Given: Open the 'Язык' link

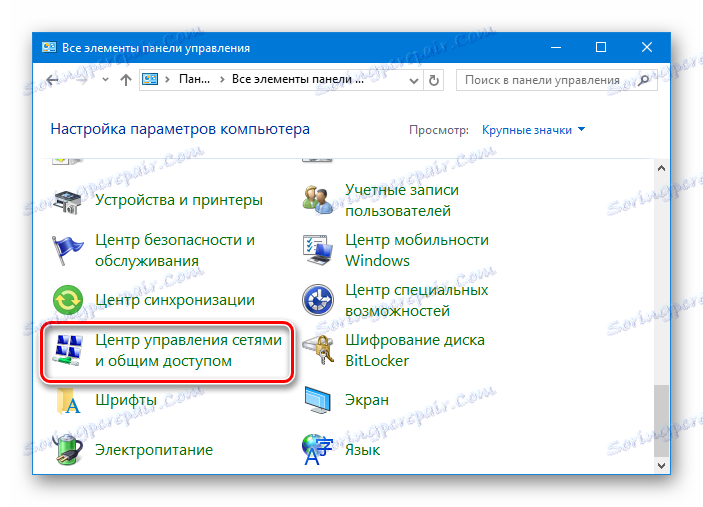Looking at the screenshot, I should pos(362,450).
